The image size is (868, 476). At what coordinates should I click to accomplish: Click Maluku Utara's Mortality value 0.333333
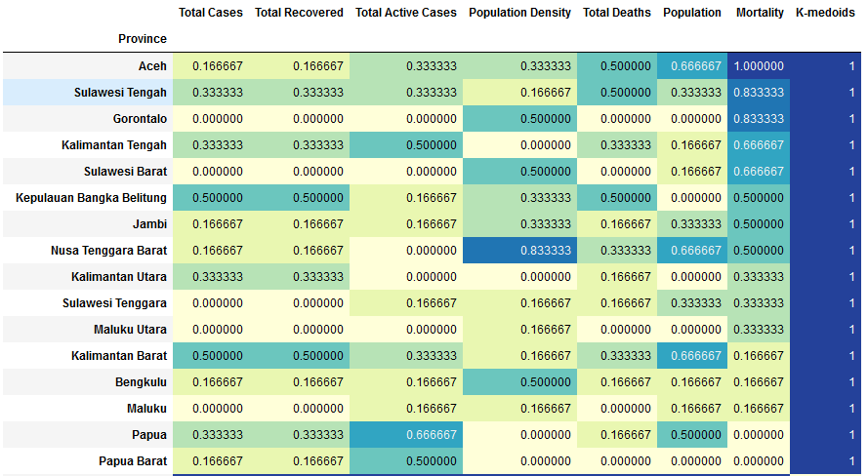point(759,330)
